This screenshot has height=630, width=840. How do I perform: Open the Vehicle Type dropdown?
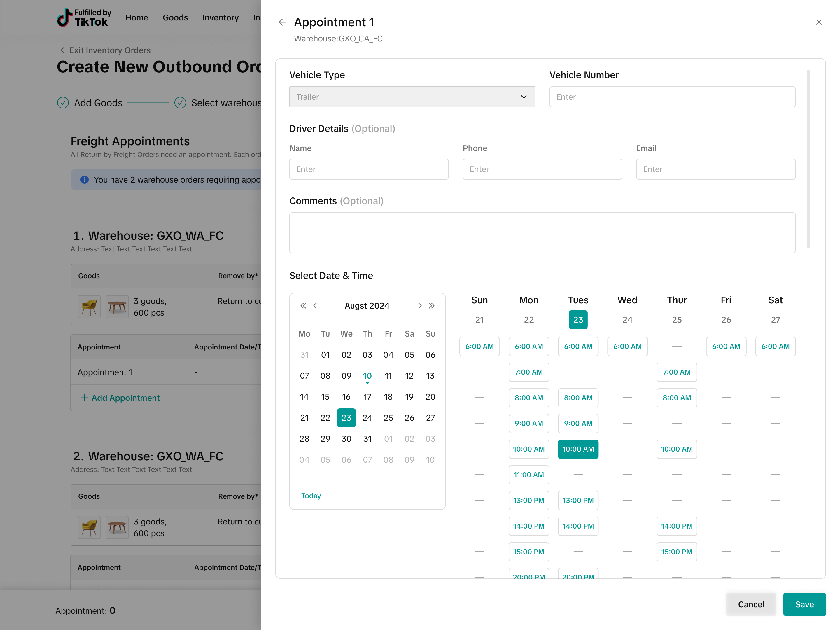pos(412,97)
